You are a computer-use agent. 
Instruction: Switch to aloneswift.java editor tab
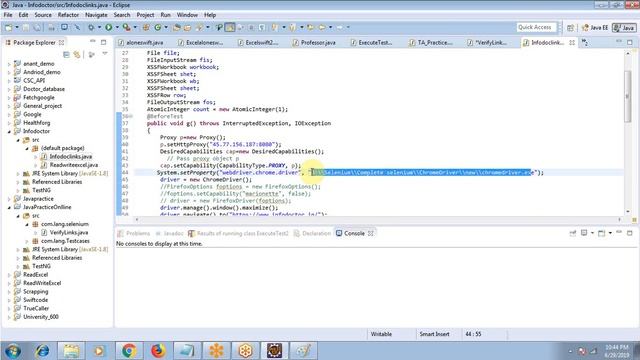(141, 42)
